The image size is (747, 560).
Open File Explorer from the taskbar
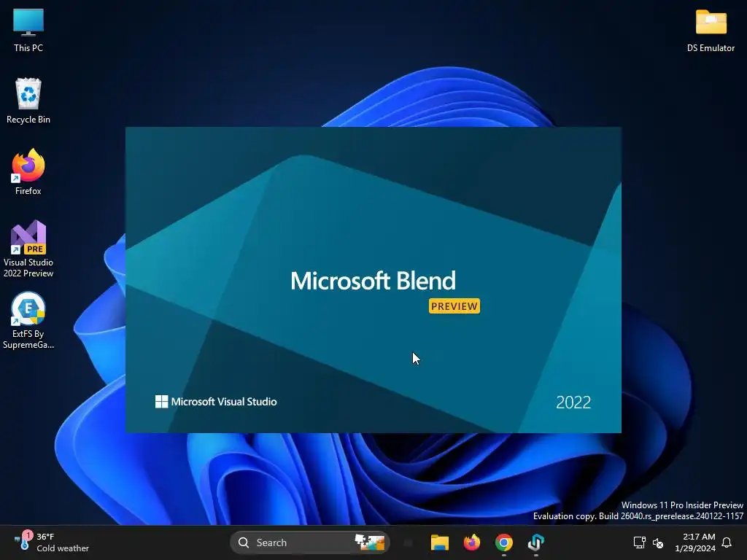pyautogui.click(x=439, y=542)
